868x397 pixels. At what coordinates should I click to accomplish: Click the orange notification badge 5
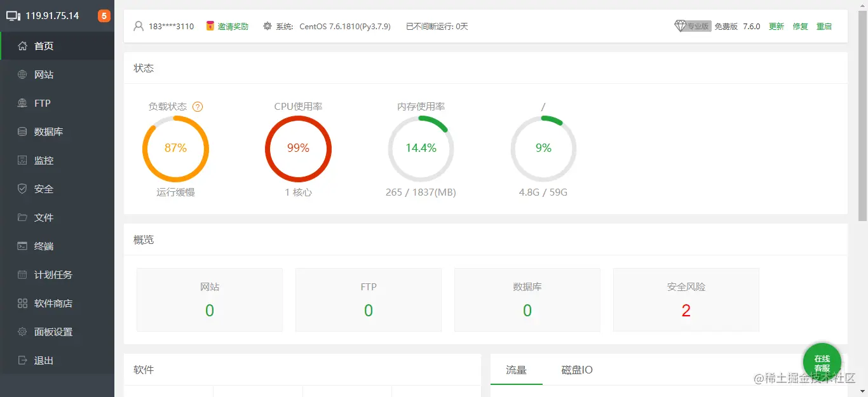104,16
